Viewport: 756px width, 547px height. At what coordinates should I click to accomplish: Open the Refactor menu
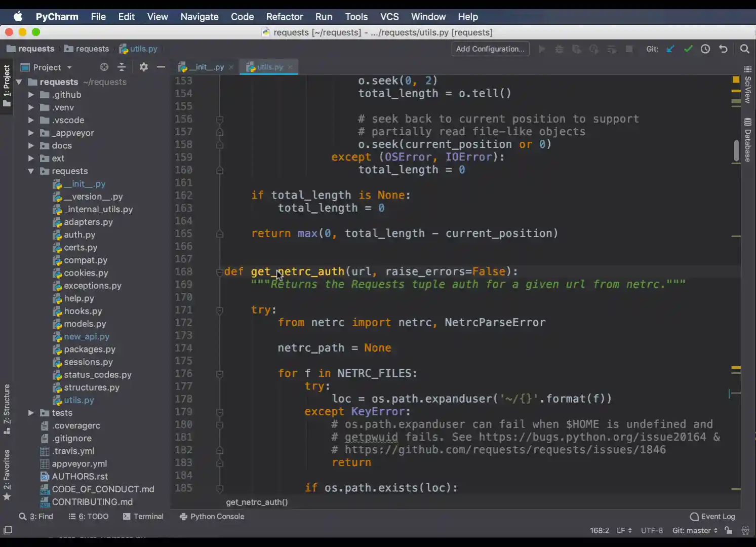(284, 16)
